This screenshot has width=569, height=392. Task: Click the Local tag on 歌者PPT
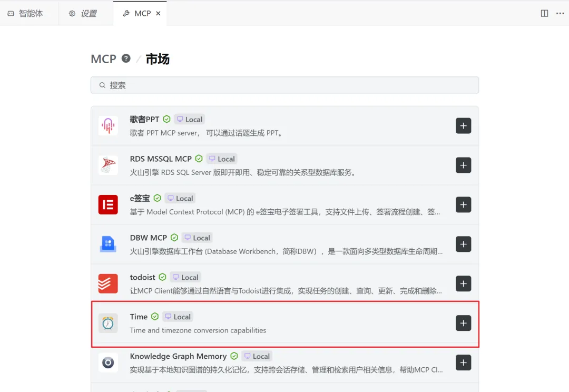(190, 120)
